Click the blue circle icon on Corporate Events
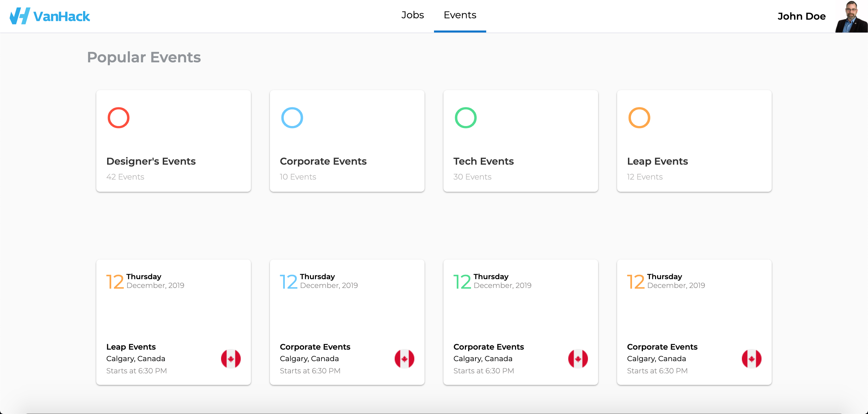 point(292,118)
